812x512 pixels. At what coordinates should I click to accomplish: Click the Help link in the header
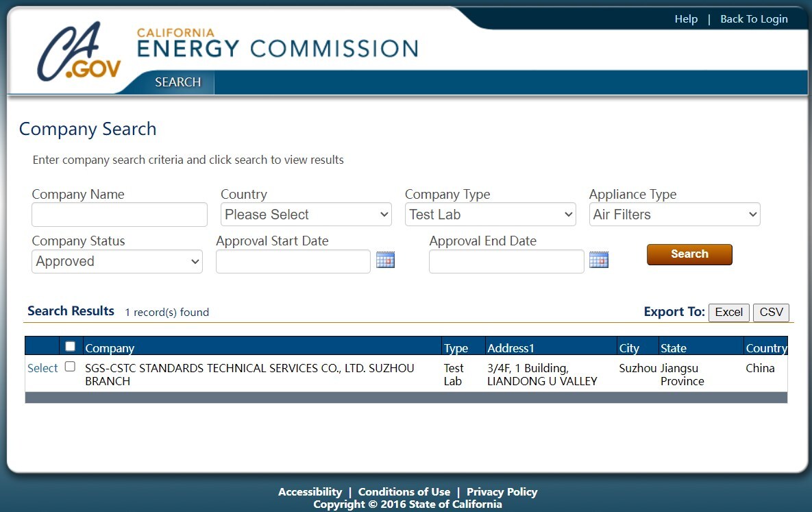click(x=685, y=19)
